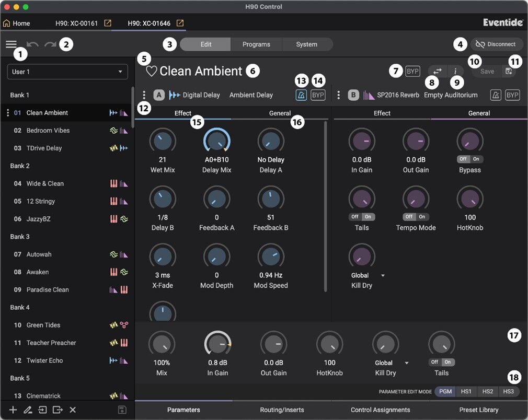Open the hamburger menu
The width and height of the screenshot is (528, 420).
tap(11, 44)
